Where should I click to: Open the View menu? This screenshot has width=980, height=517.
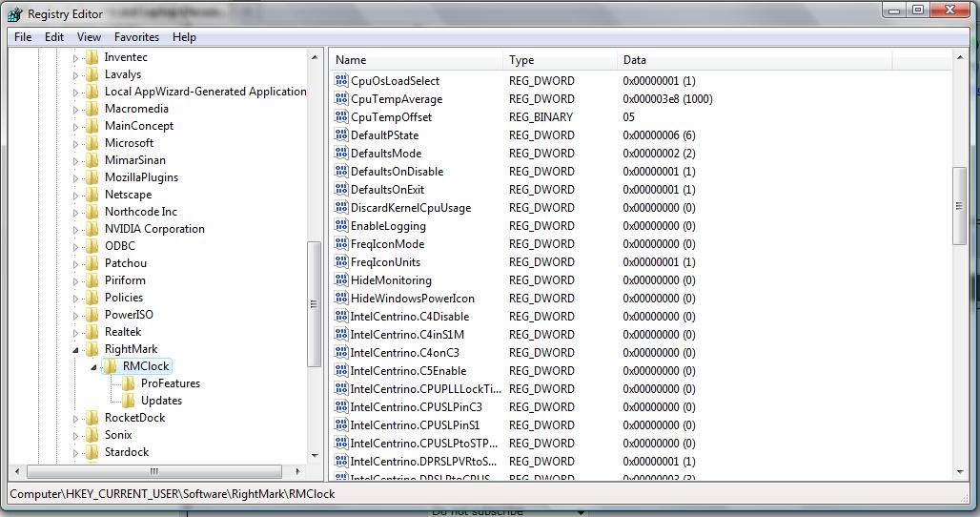click(89, 37)
